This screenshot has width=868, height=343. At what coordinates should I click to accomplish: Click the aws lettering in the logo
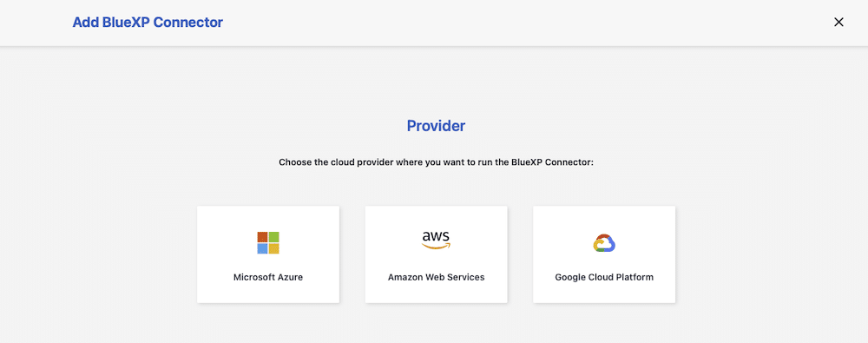437,235
